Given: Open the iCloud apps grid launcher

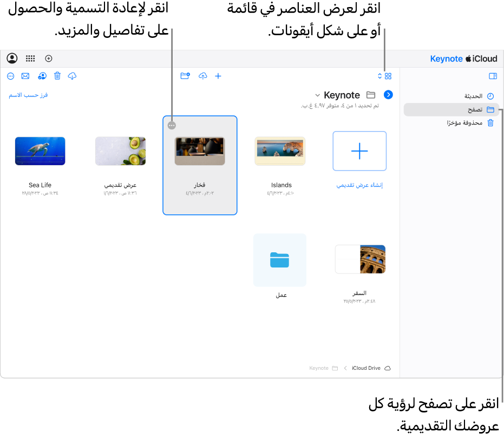Looking at the screenshot, I should click(30, 58).
